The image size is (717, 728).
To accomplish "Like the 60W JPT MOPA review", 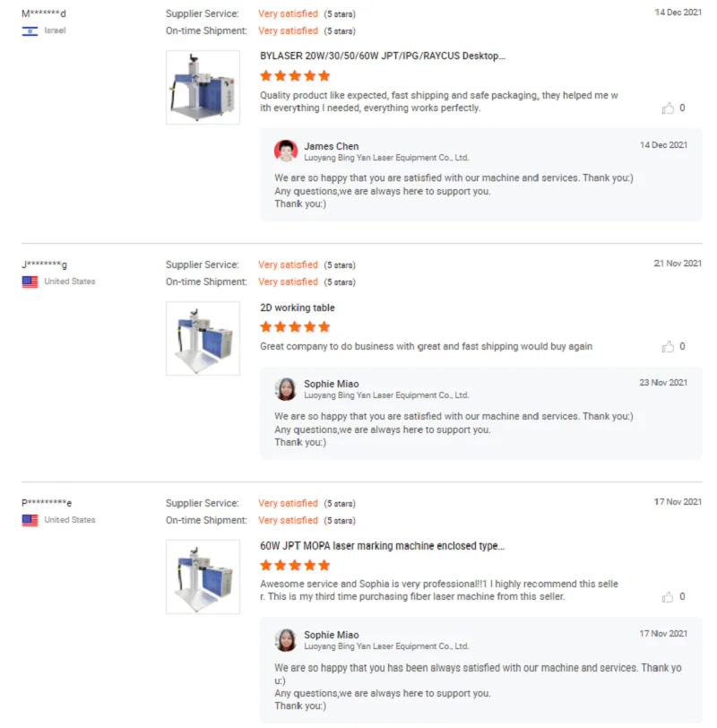I will (668, 597).
